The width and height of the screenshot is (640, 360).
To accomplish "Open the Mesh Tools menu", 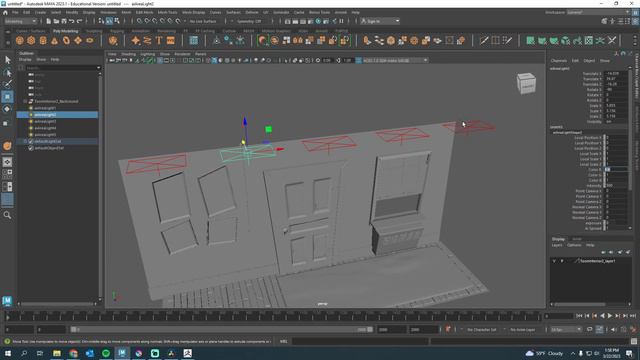I will click(167, 13).
